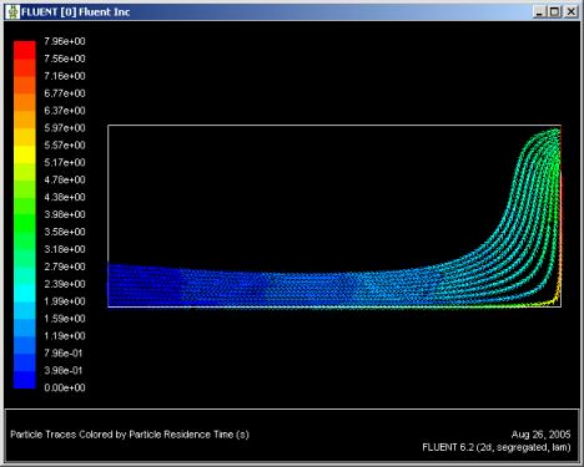Click the green curved traces near the right wall
The height and width of the screenshot is (468, 584).
pos(536,179)
